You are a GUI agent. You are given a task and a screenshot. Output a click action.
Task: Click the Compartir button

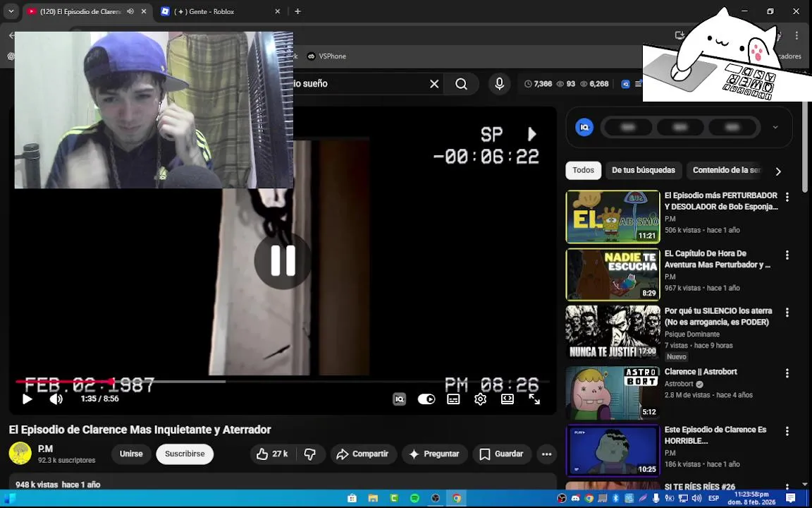click(364, 454)
